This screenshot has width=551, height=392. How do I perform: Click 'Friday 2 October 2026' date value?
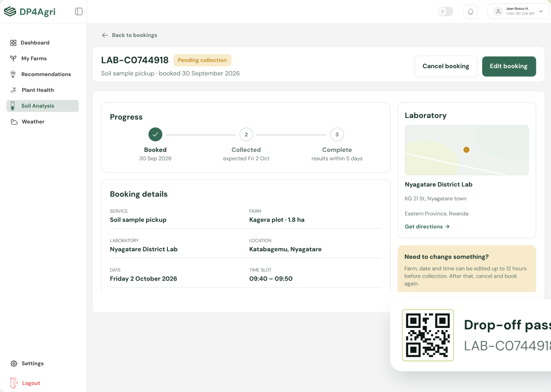144,279
